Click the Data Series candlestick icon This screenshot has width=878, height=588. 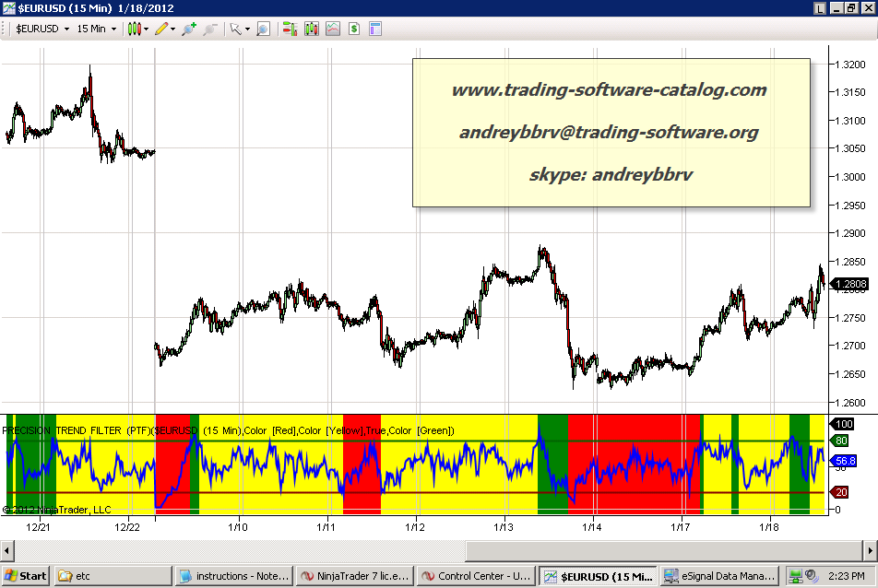point(311,29)
